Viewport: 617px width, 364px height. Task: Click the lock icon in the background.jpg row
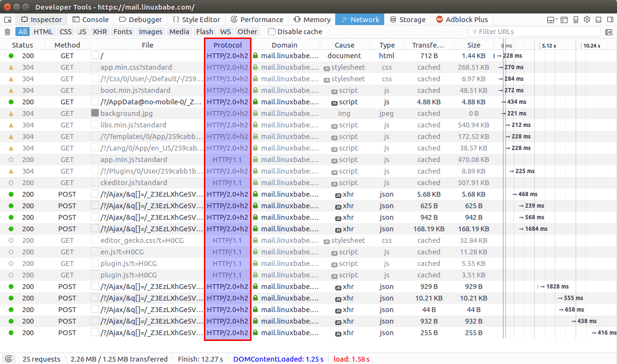point(255,113)
